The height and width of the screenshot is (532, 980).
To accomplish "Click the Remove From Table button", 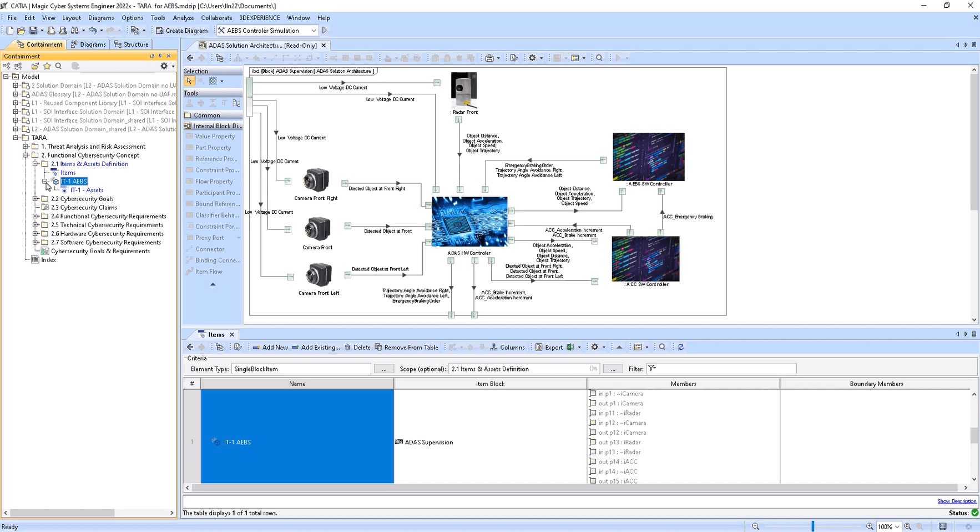I will tap(407, 347).
